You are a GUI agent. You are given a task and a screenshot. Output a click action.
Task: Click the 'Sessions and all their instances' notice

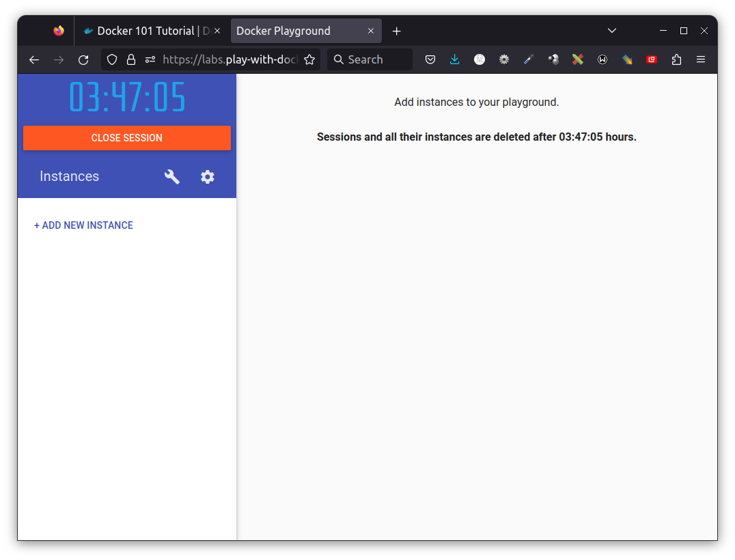477,137
